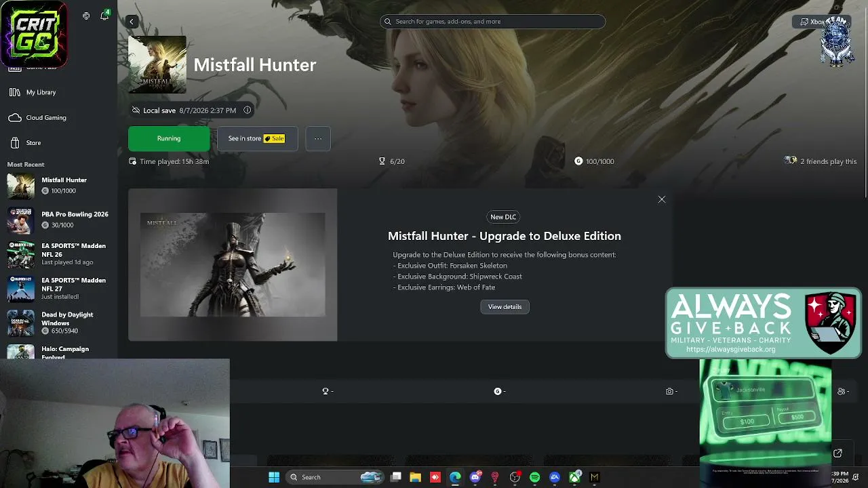Viewport: 868px width, 488px height.
Task: Open Task View on the taskbar
Action: (396, 477)
